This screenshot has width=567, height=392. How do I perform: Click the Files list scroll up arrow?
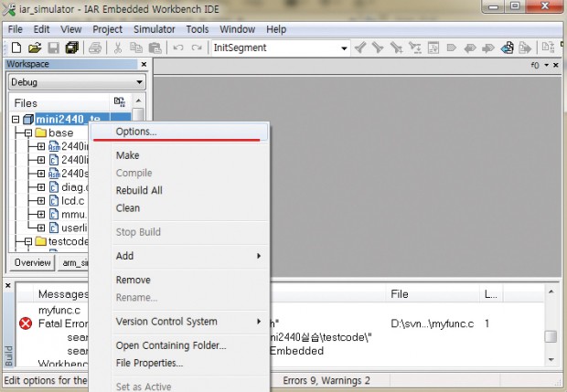pos(138,101)
